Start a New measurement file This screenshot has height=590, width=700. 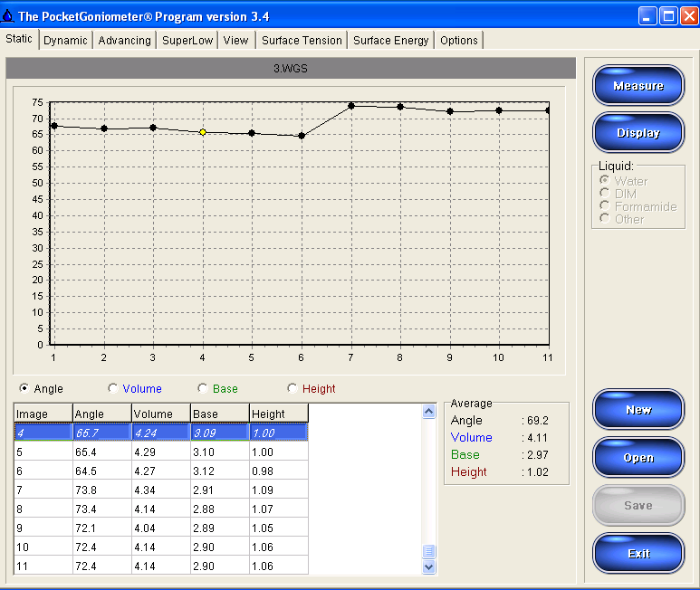tap(638, 409)
